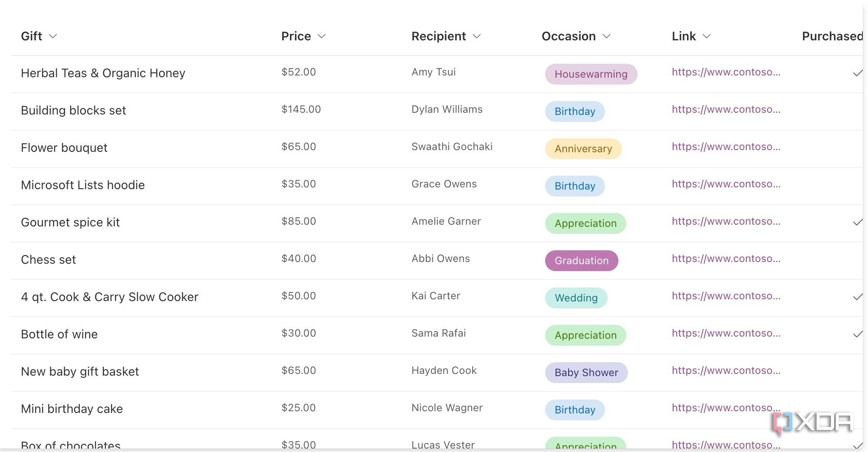868x452 pixels.
Task: Toggle Purchased checkmark for Gourmet spice kit
Action: 857,223
